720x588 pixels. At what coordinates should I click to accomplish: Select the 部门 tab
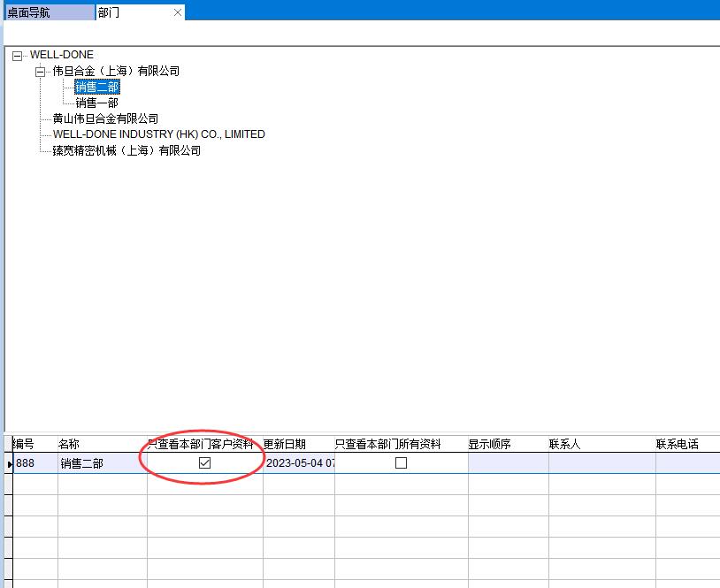pos(110,12)
